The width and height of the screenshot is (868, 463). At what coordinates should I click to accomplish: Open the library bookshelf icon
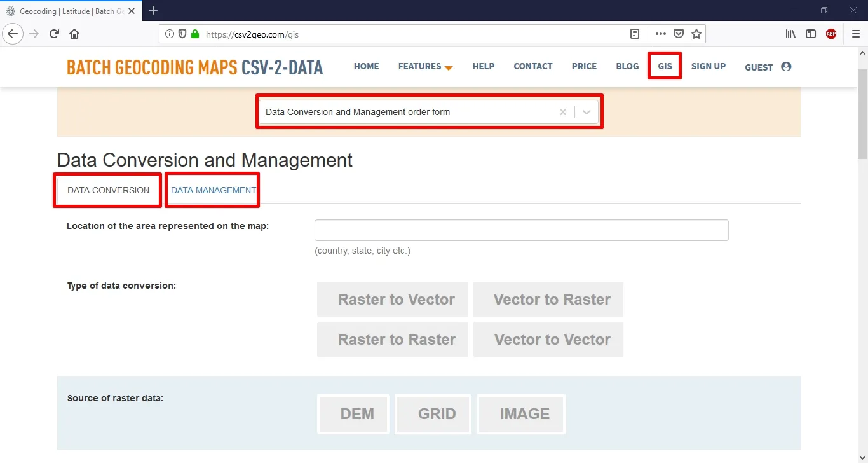[x=790, y=34]
